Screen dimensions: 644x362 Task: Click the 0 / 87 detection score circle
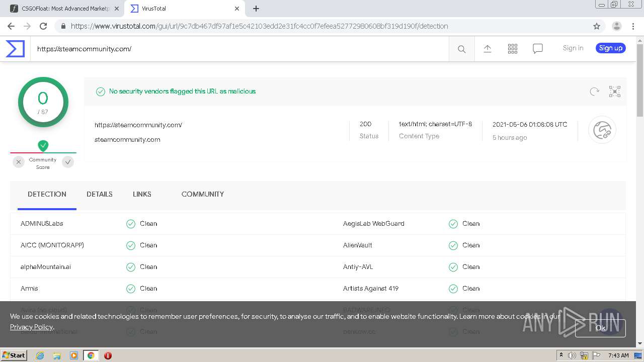[x=43, y=102]
